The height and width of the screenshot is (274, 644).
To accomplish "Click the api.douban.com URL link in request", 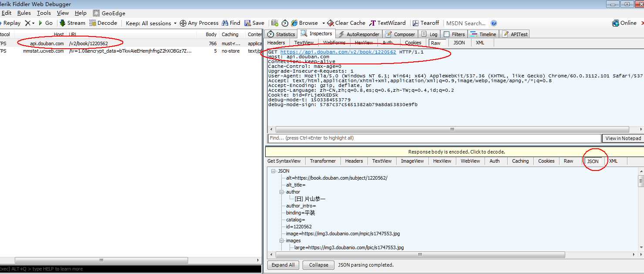I will click(338, 52).
